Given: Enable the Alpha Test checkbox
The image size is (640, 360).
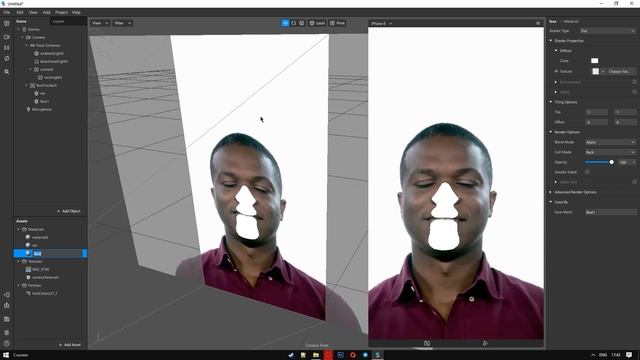Looking at the screenshot, I should (634, 182).
